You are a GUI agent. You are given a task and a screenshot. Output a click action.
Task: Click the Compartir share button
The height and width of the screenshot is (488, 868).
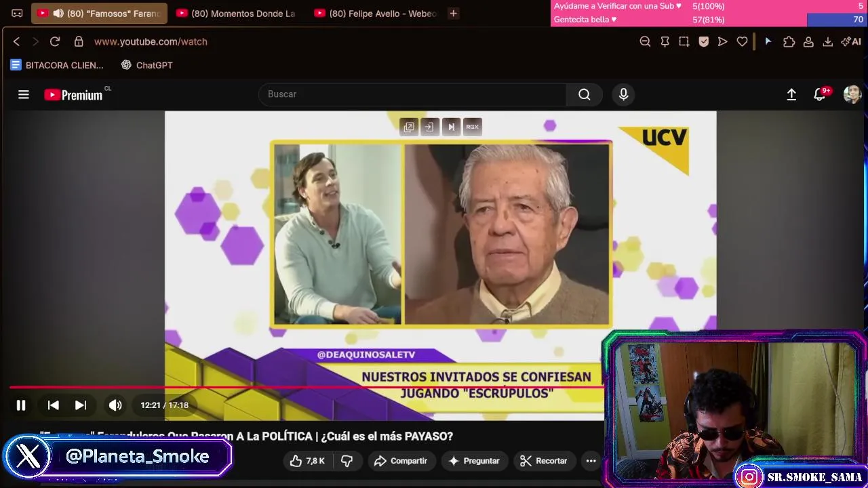(401, 461)
